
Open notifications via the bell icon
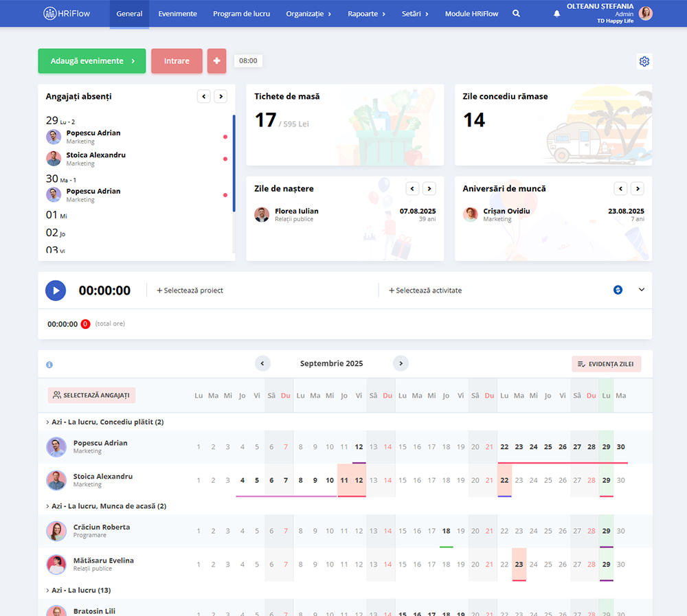point(556,13)
